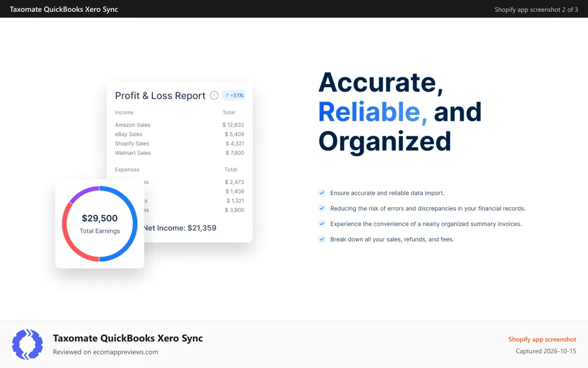Image resolution: width=588 pixels, height=368 pixels.
Task: Select the eBay Sales row label
Action: coord(129,134)
